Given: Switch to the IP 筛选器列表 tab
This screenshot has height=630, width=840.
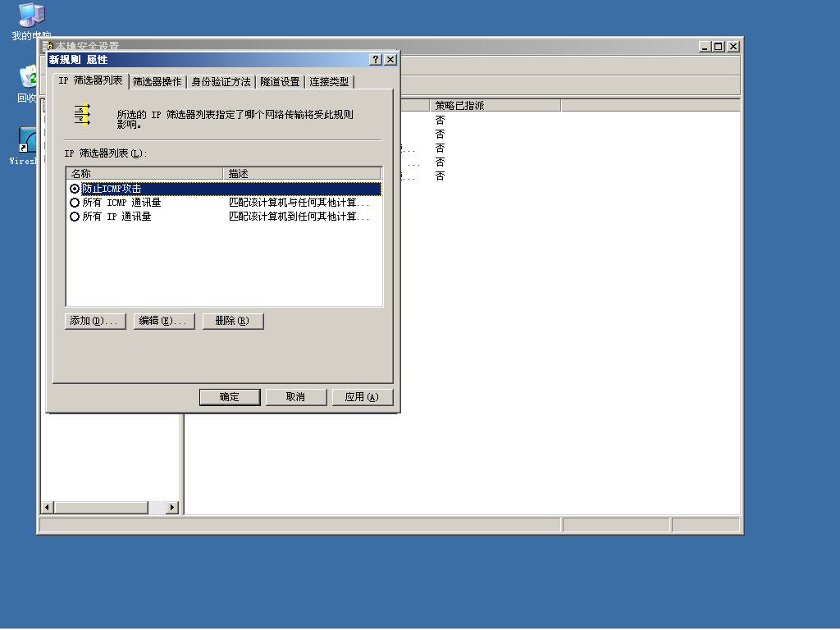Looking at the screenshot, I should [x=90, y=81].
